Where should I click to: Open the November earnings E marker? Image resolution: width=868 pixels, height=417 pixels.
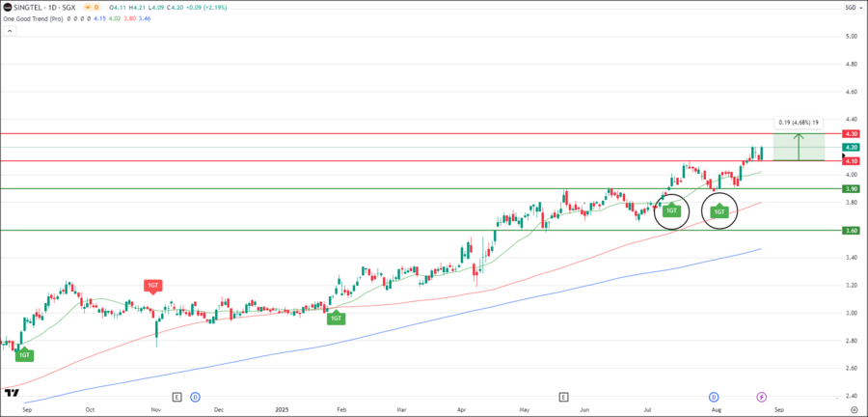click(177, 397)
